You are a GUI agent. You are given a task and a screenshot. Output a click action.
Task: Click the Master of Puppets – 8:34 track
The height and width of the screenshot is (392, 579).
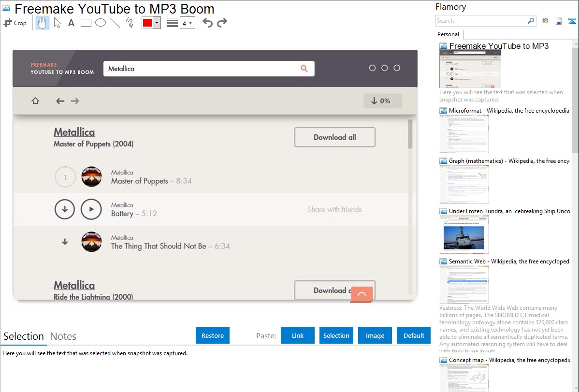point(151,181)
